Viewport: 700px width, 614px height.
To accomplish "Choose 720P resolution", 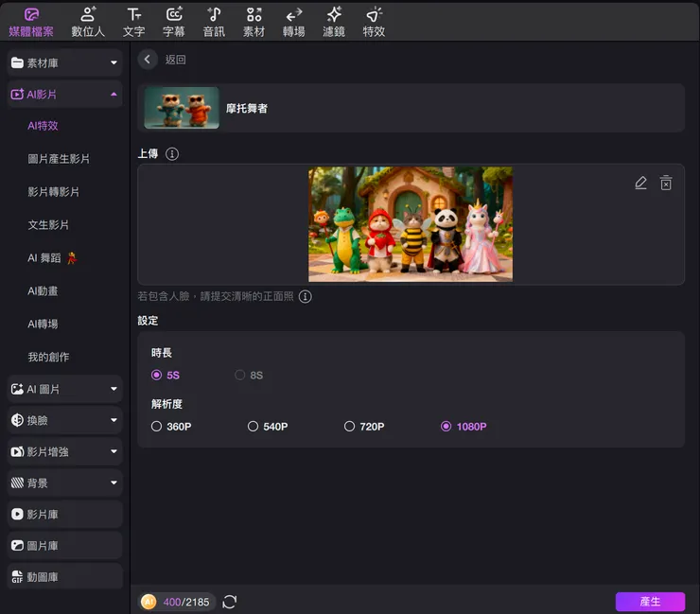I will point(364,427).
